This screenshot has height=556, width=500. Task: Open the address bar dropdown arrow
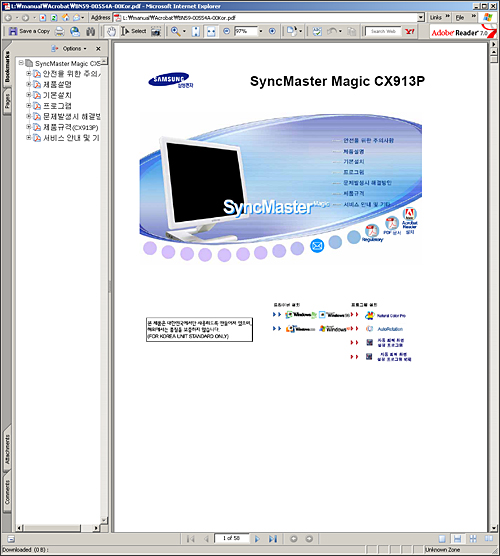(421, 17)
